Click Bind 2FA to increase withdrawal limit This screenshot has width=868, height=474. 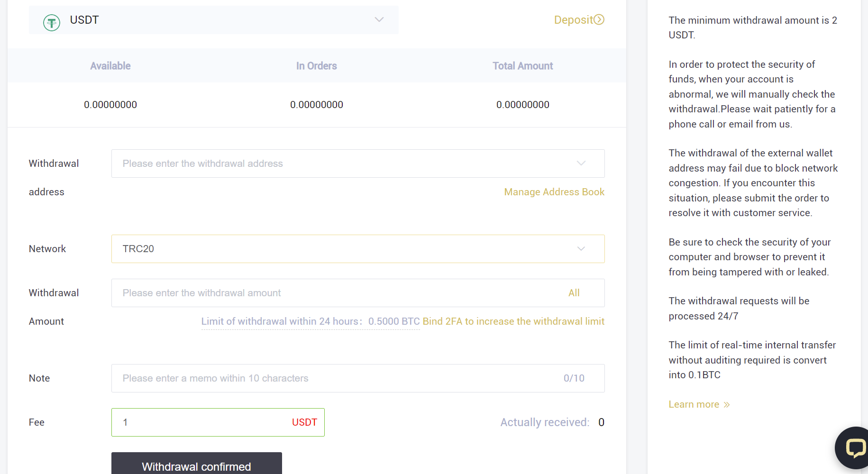coord(513,321)
